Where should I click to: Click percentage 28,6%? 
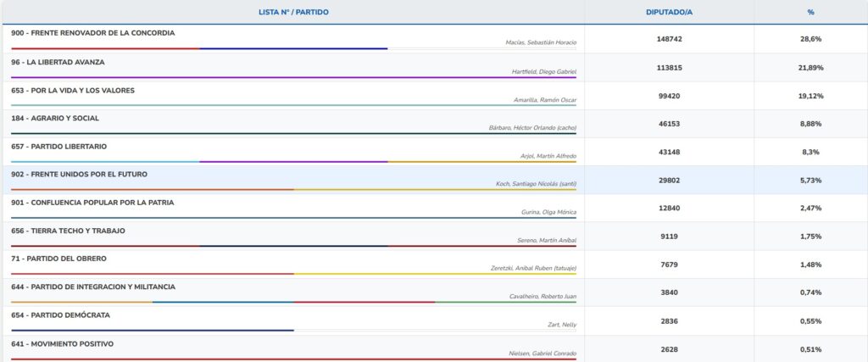tap(810, 39)
